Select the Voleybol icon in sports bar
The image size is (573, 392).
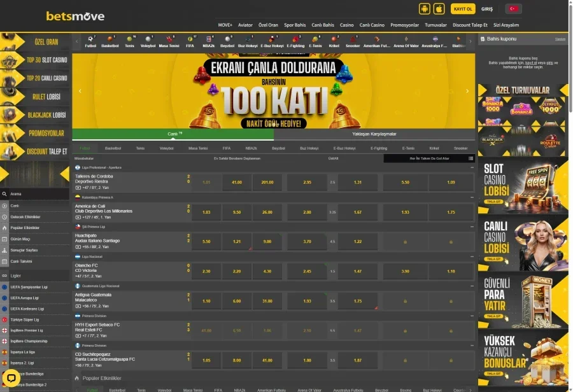coord(148,39)
